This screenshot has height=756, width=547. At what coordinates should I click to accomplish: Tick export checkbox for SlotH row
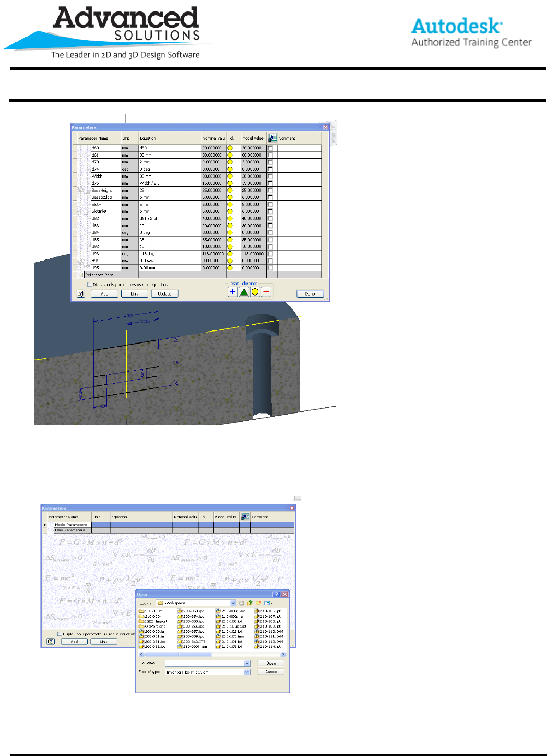tap(270, 205)
